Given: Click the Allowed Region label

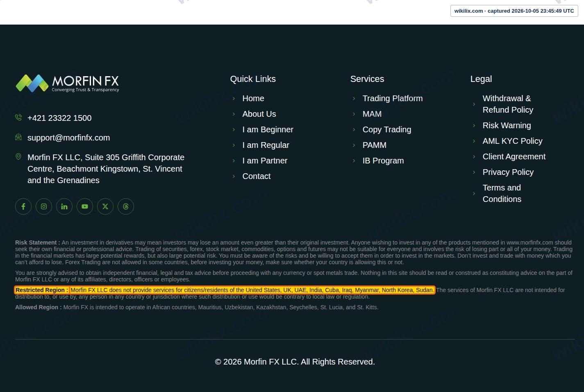Looking at the screenshot, I should pos(39,307).
